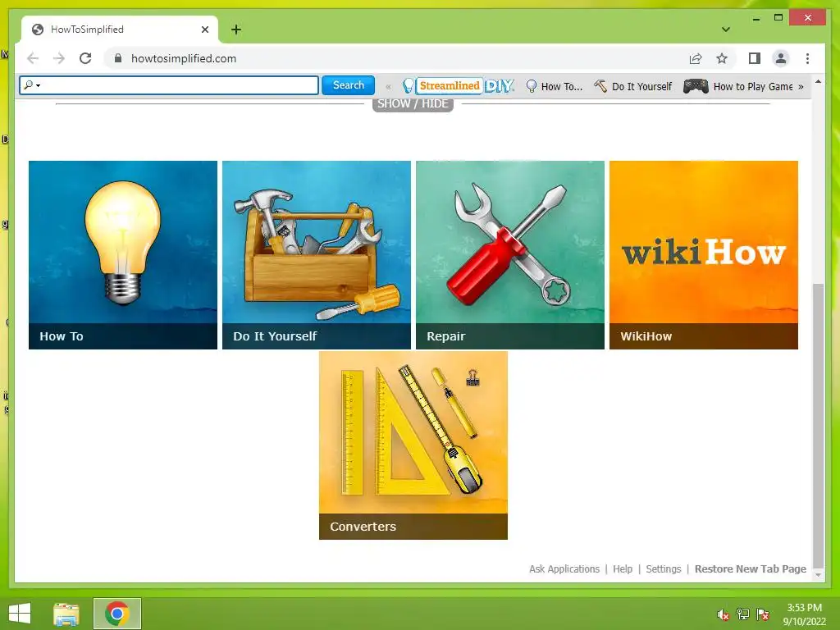840x630 pixels.
Task: Click the Chrome taskbar icon
Action: click(x=117, y=614)
